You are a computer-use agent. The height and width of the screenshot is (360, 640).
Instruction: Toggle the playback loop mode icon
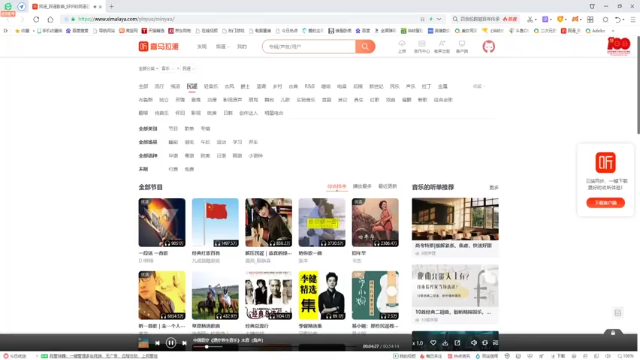click(485, 343)
